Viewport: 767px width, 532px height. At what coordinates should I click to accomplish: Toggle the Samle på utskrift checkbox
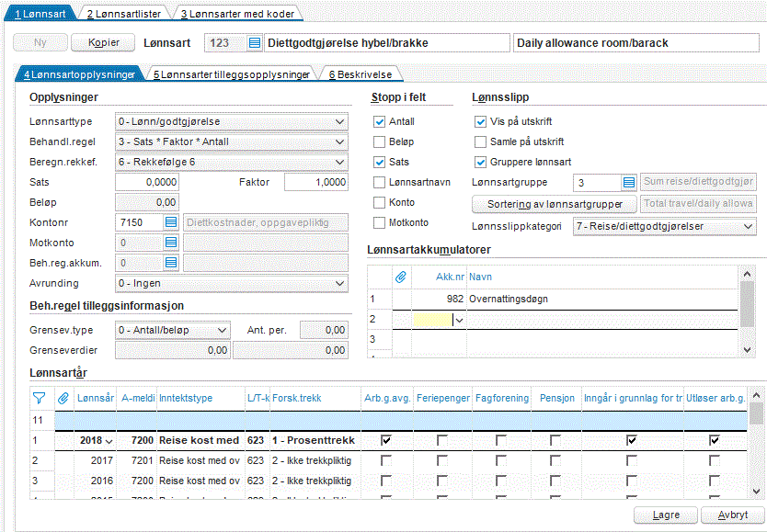coord(480,142)
